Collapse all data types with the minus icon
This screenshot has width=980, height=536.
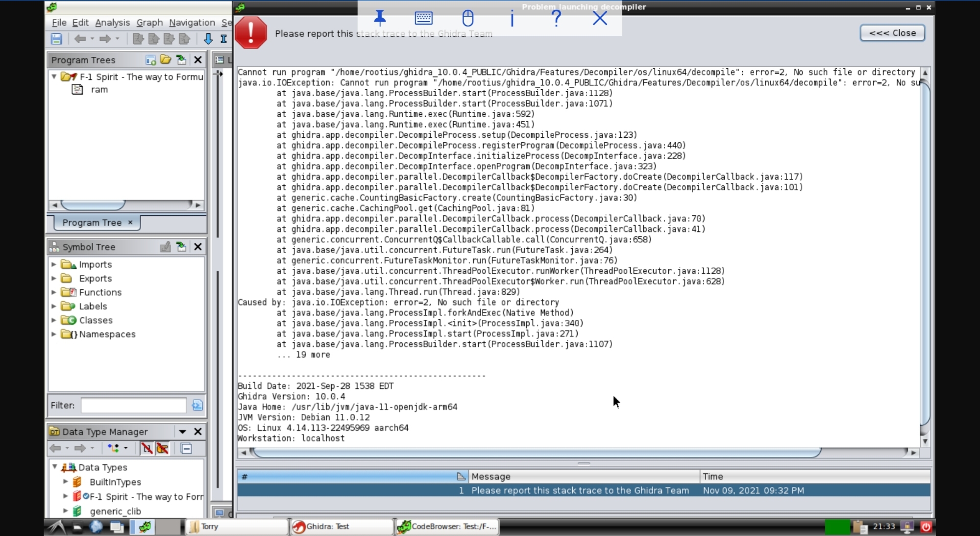click(187, 448)
